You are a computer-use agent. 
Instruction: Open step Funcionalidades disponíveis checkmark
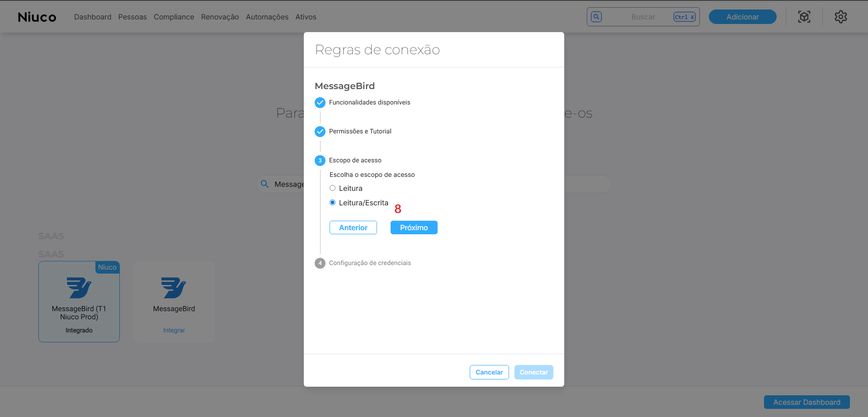point(320,103)
